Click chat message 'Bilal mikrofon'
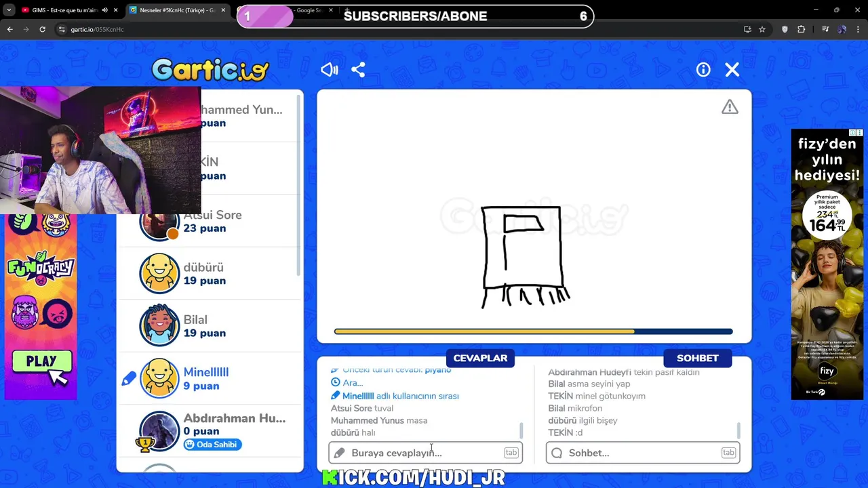868x488 pixels. 575,408
